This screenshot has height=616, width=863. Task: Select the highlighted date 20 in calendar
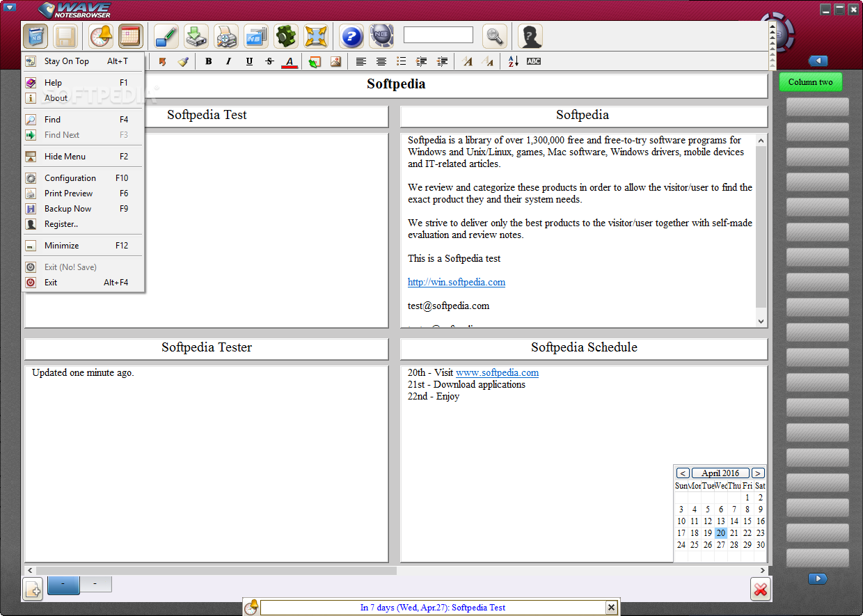click(x=720, y=533)
